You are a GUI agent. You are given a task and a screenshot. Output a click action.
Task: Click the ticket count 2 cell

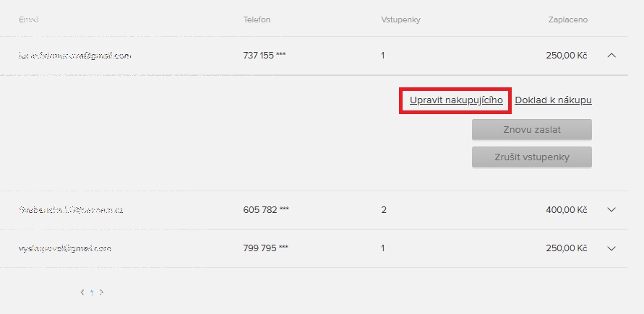pyautogui.click(x=384, y=210)
